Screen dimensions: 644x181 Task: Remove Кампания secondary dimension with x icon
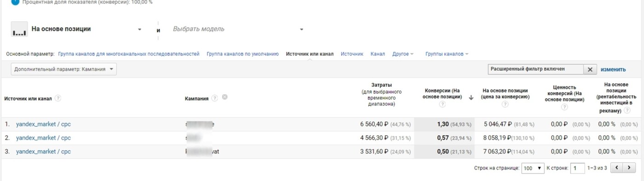[225, 97]
